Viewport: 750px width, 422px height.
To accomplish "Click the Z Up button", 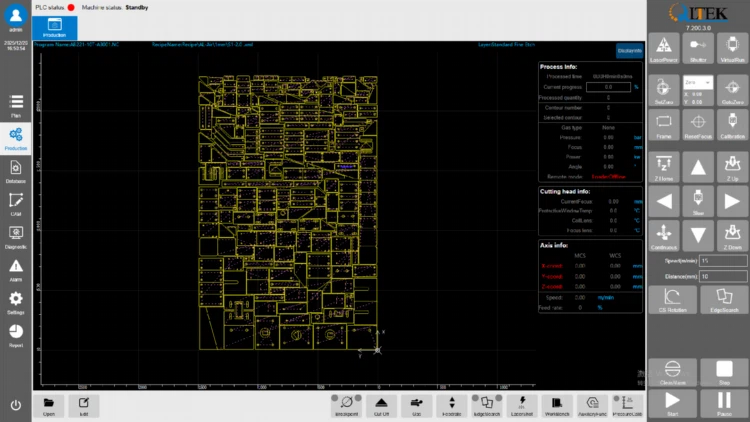I will pos(732,167).
